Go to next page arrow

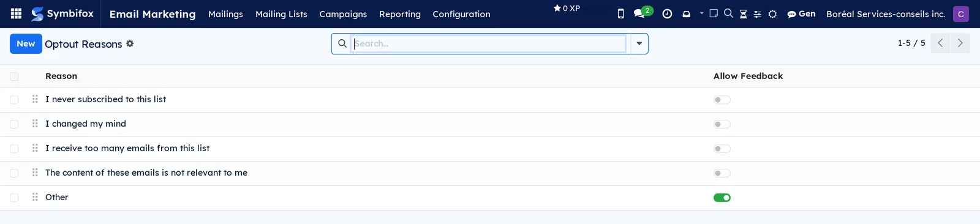(x=960, y=43)
